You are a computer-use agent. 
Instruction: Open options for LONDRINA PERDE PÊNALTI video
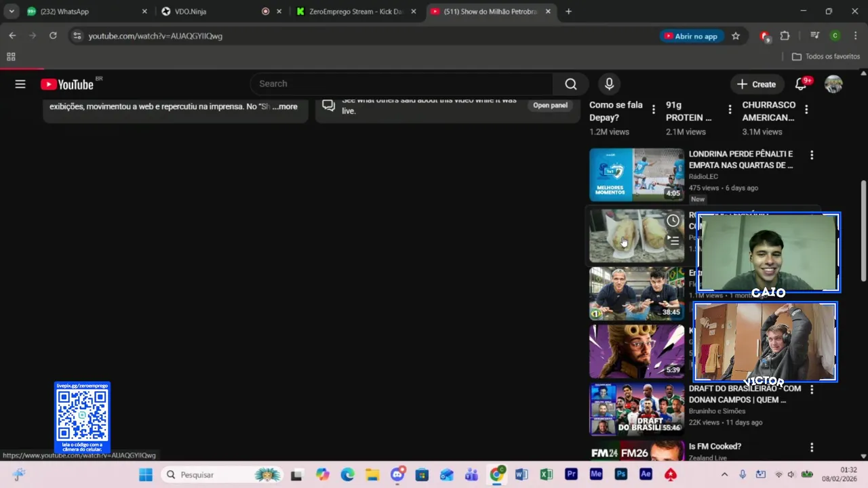(812, 155)
